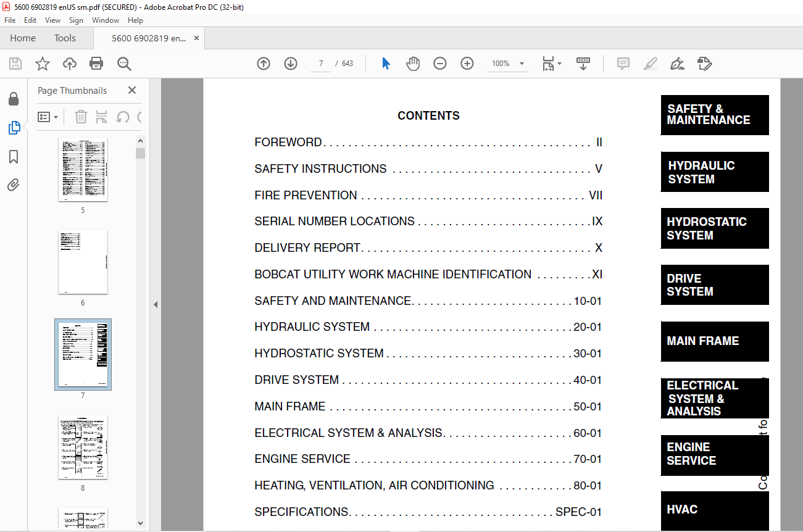This screenshot has height=532, width=803.
Task: Switch to the Tools tab
Action: pos(65,38)
